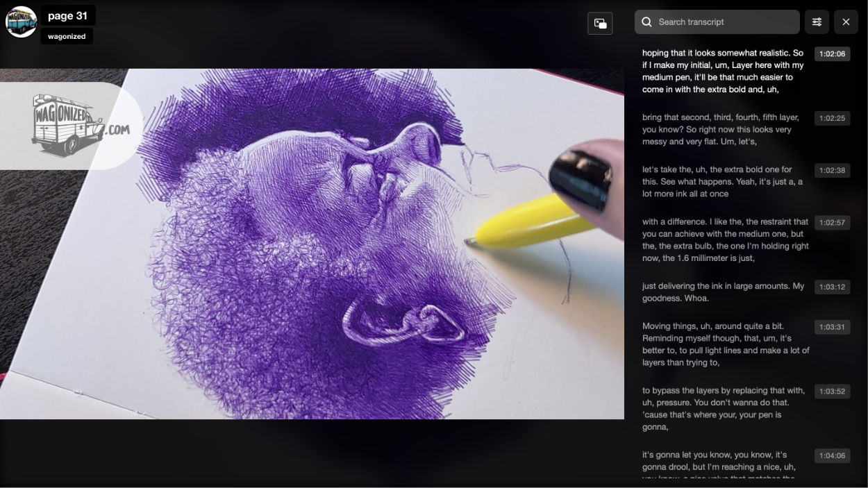Open the wagonized channel label
The image size is (868, 488).
67,37
